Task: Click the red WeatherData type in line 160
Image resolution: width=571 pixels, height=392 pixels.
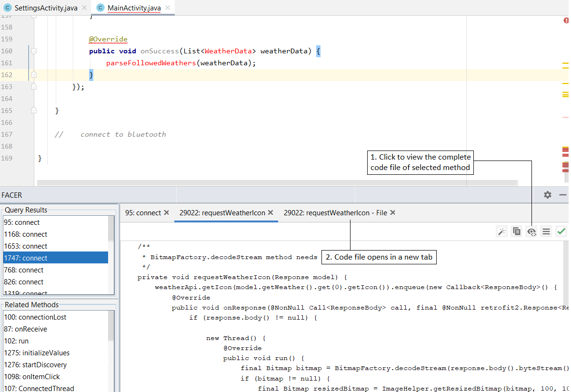Action: click(228, 51)
